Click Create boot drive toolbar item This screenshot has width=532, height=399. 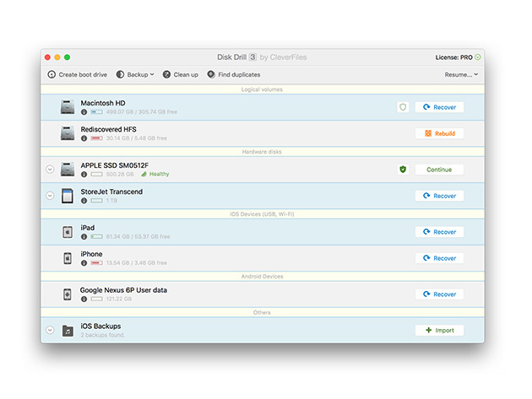tap(77, 74)
